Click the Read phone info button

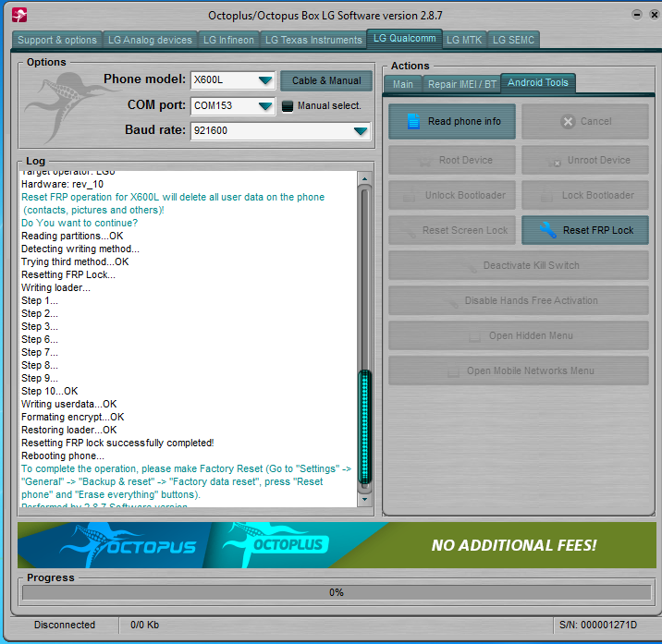click(452, 122)
